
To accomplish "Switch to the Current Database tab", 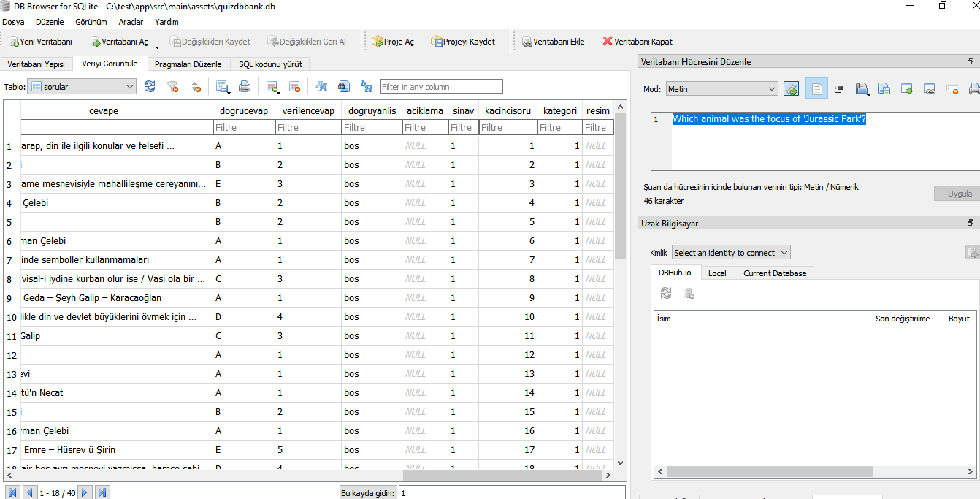I will (x=775, y=273).
